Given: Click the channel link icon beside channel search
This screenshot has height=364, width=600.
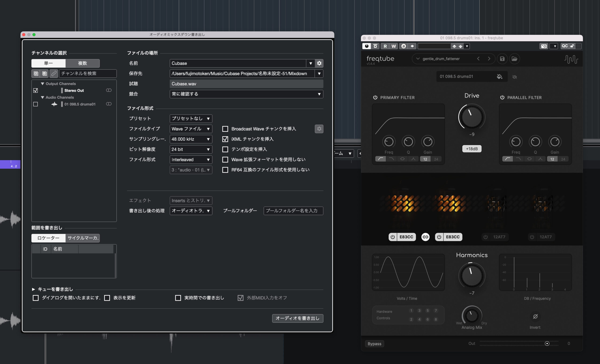Looking at the screenshot, I should coord(54,73).
